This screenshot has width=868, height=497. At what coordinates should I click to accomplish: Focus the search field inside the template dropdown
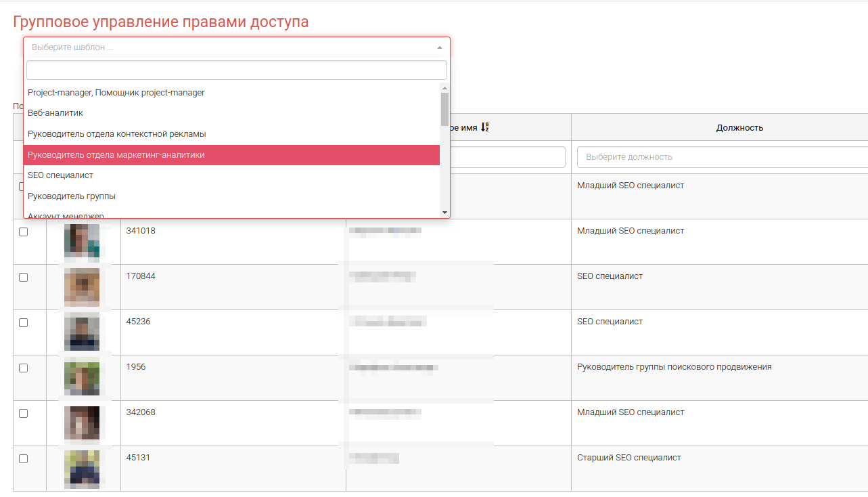point(236,70)
